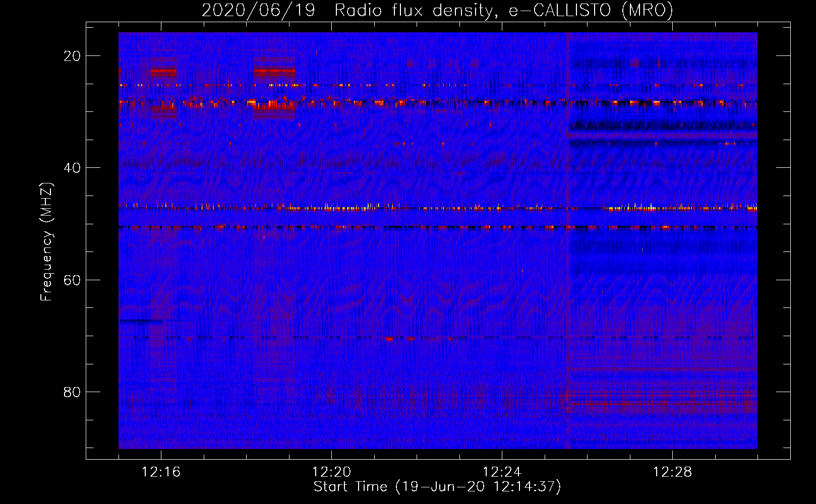Viewport: 816px width, 504px height.
Task: Click the 12:20 time tick label
Action: click(332, 472)
